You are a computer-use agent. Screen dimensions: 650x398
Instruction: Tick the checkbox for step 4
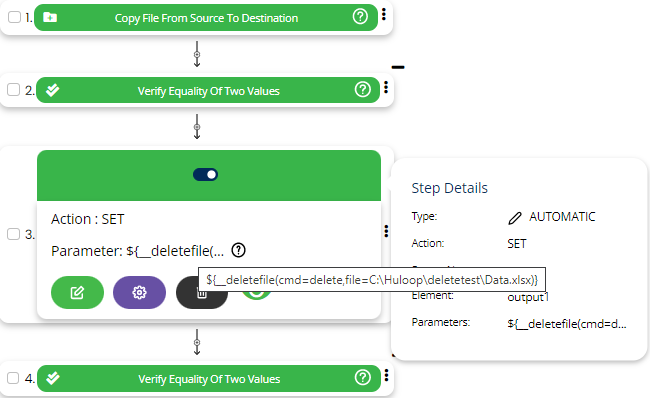[x=13, y=378]
